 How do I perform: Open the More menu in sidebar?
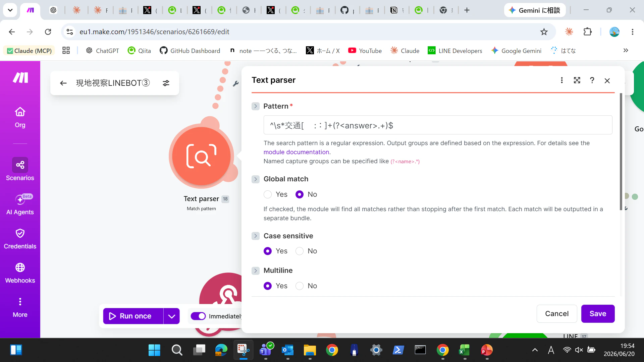20,308
